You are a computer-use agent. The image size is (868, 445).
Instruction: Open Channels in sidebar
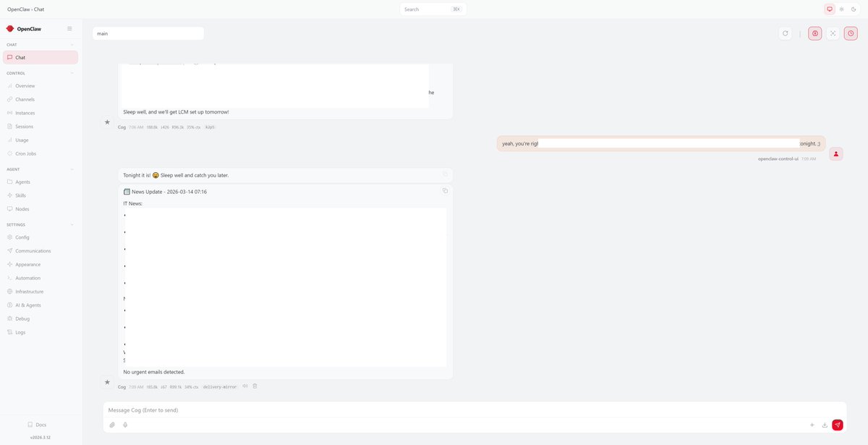(41, 99)
